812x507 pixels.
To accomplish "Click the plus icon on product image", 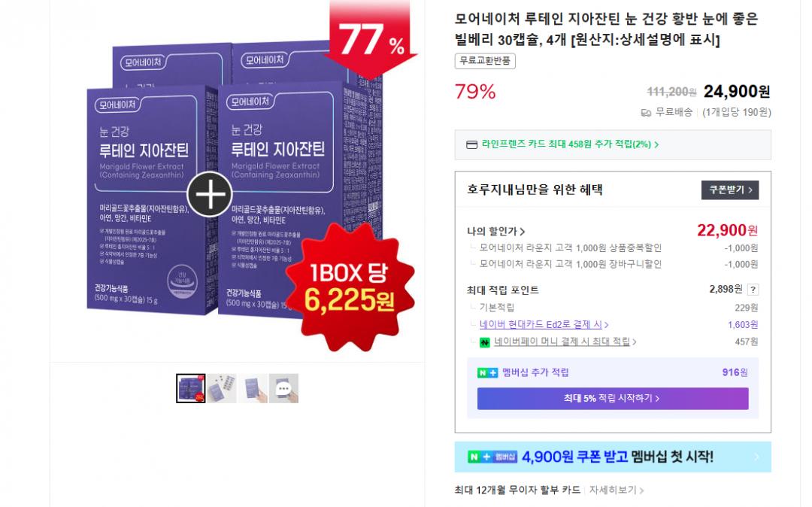I will coord(210,194).
